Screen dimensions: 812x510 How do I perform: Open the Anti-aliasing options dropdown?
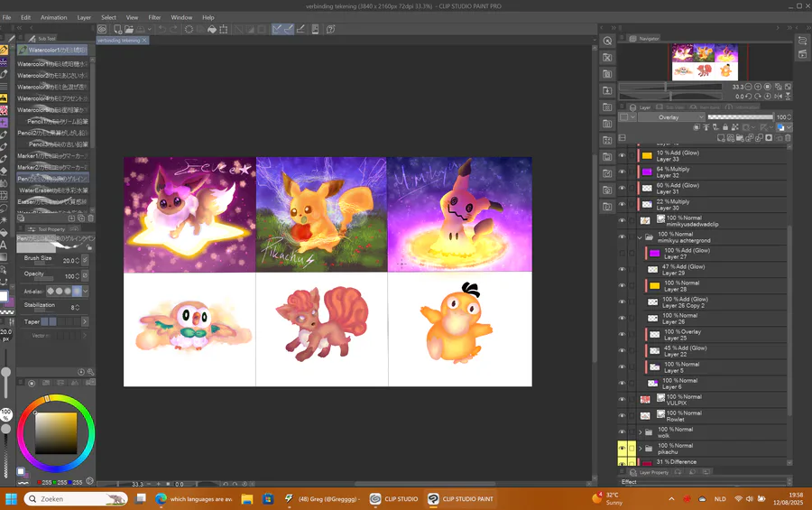tap(86, 292)
